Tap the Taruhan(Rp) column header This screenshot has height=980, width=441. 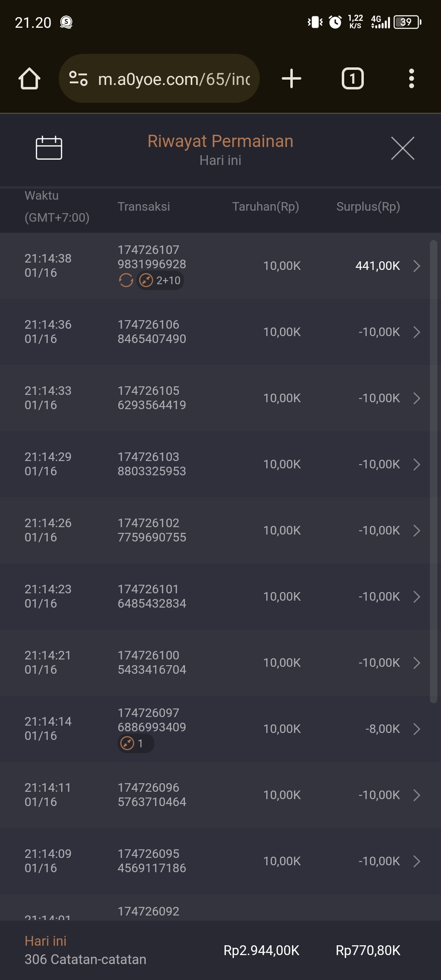(265, 207)
